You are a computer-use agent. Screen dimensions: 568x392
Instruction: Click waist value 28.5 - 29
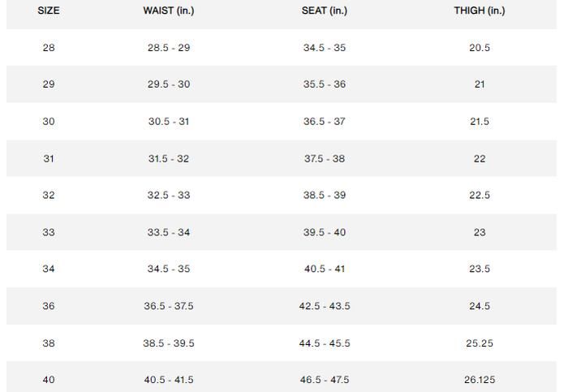169,48
